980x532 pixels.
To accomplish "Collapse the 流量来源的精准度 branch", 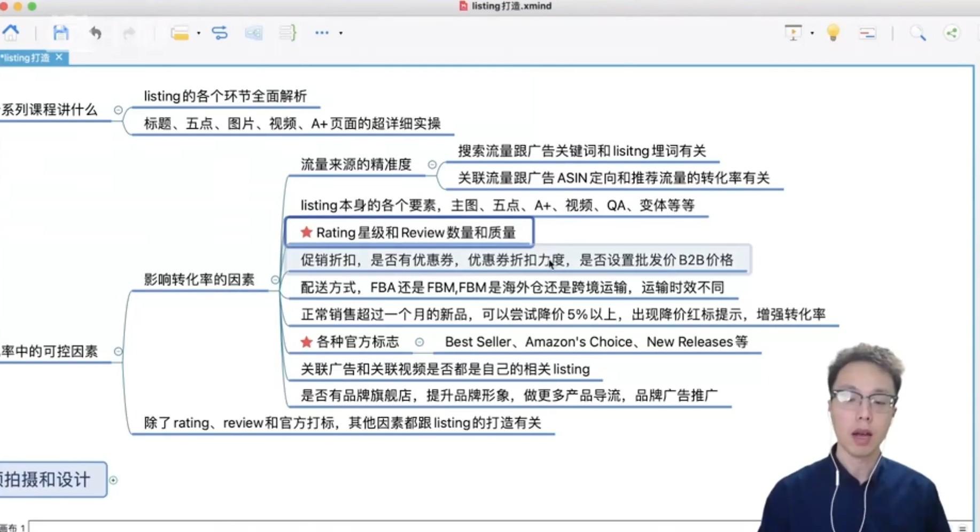I will (432, 165).
